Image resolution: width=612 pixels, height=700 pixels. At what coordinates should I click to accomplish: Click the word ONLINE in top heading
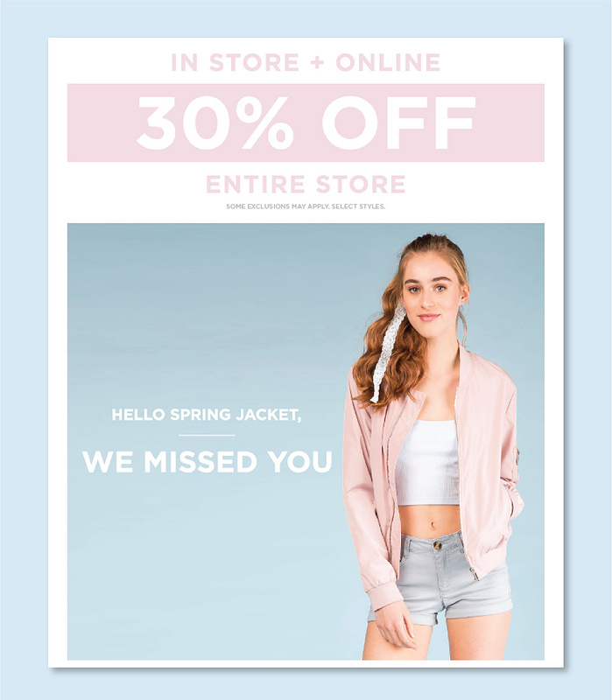tap(388, 62)
